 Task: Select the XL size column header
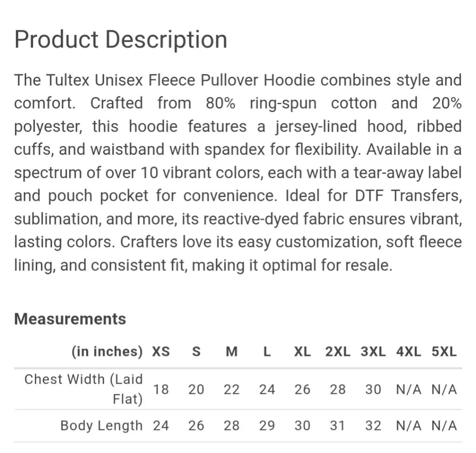click(x=302, y=352)
